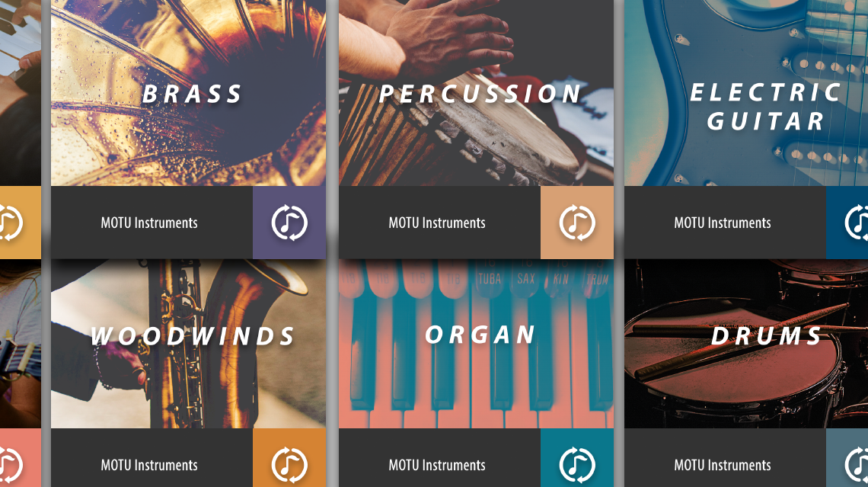Open the Percussion instrument tile

(476, 93)
